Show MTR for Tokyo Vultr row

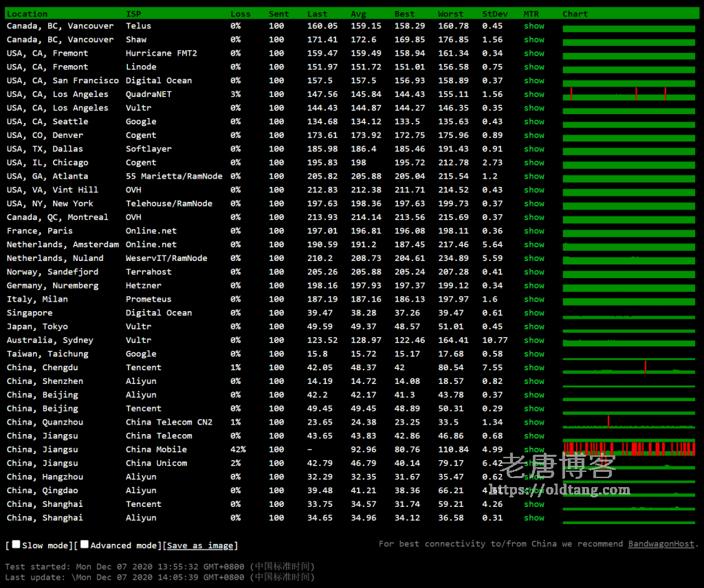coord(533,326)
